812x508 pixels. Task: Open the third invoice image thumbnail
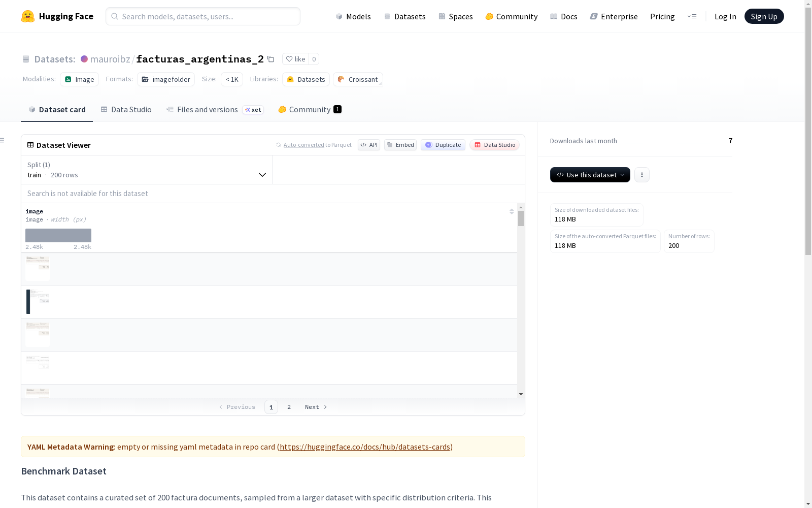tap(38, 335)
